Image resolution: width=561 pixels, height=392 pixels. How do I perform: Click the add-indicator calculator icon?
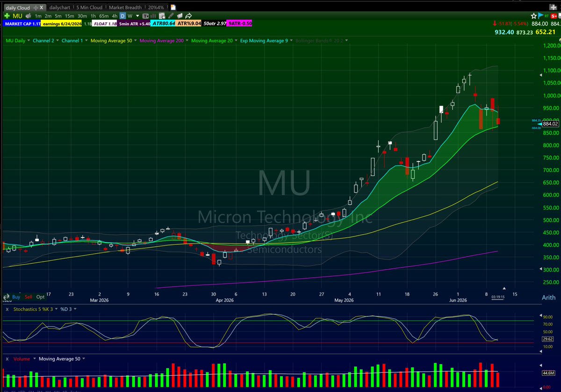point(162,16)
